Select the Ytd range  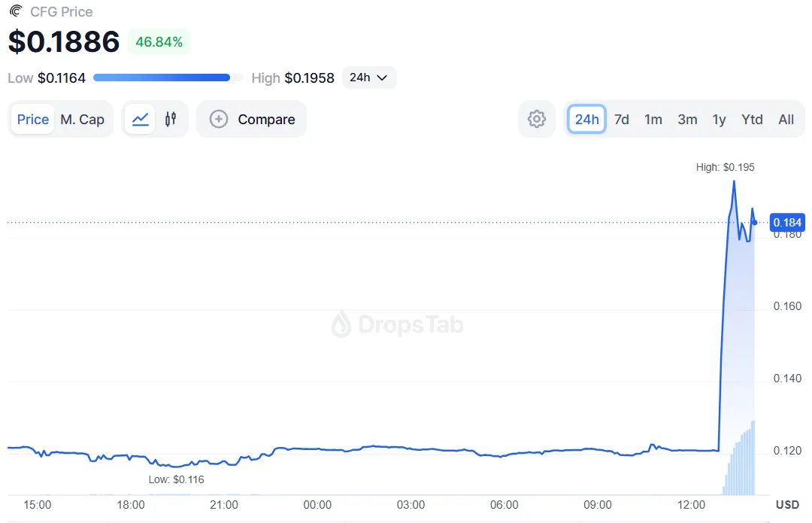tap(752, 119)
